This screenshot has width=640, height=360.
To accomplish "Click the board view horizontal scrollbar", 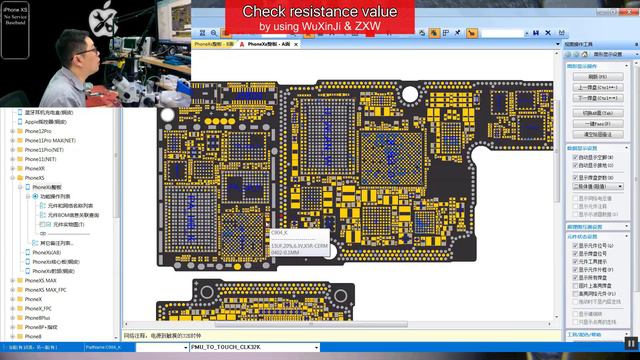I will coord(311,324).
